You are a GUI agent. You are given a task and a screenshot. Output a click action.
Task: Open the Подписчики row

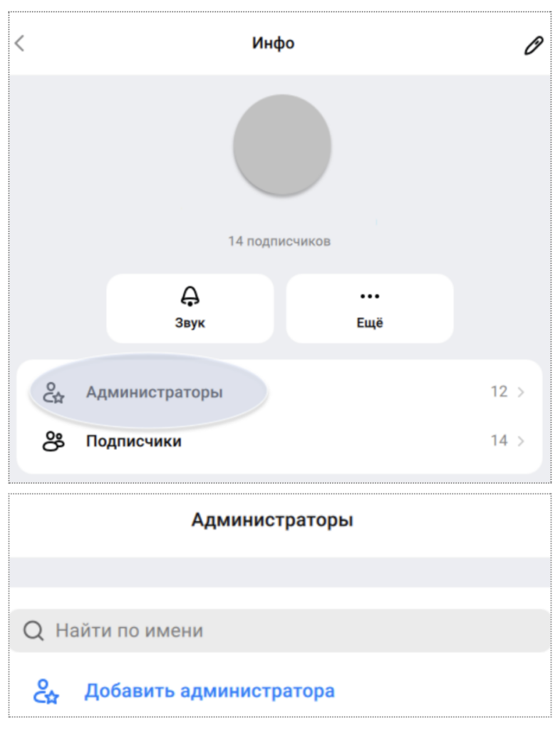(x=279, y=441)
